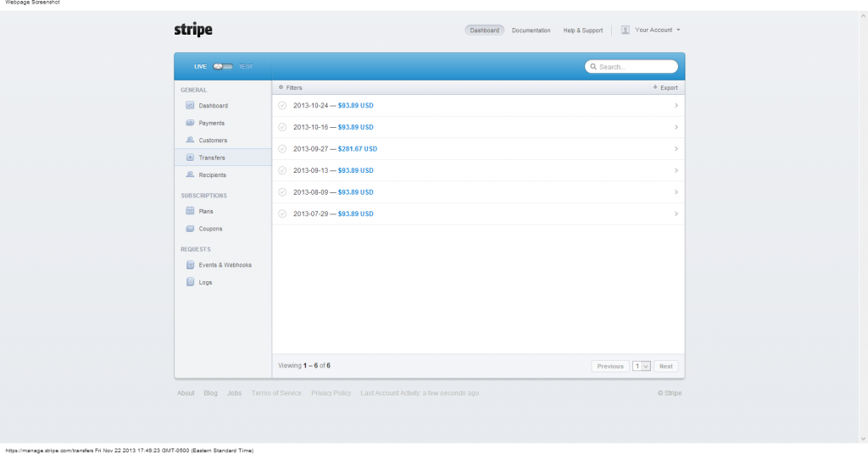Expand the 2013-09-27 transfer chevron
The width and height of the screenshot is (868, 454).
click(676, 149)
